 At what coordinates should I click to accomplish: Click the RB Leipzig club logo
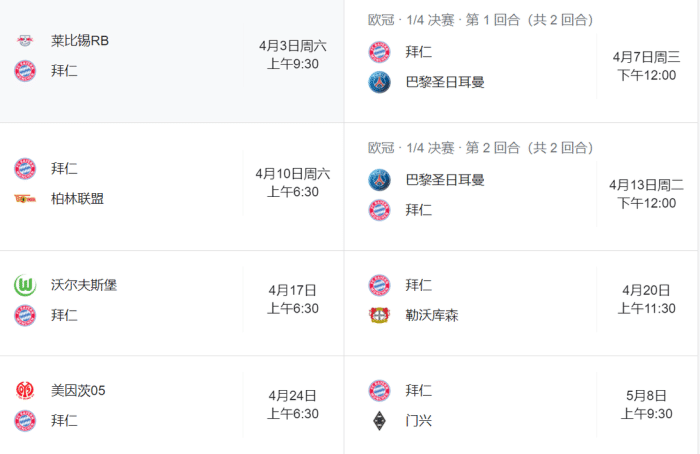pos(25,41)
